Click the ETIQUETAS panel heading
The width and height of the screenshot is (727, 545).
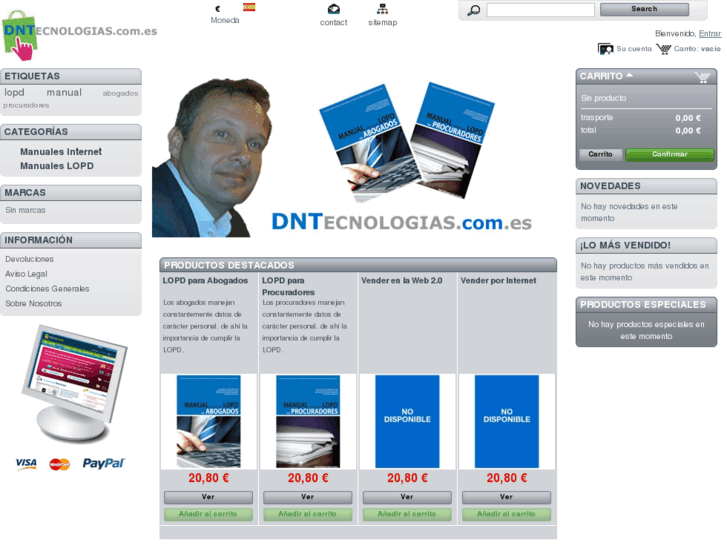[x=32, y=76]
